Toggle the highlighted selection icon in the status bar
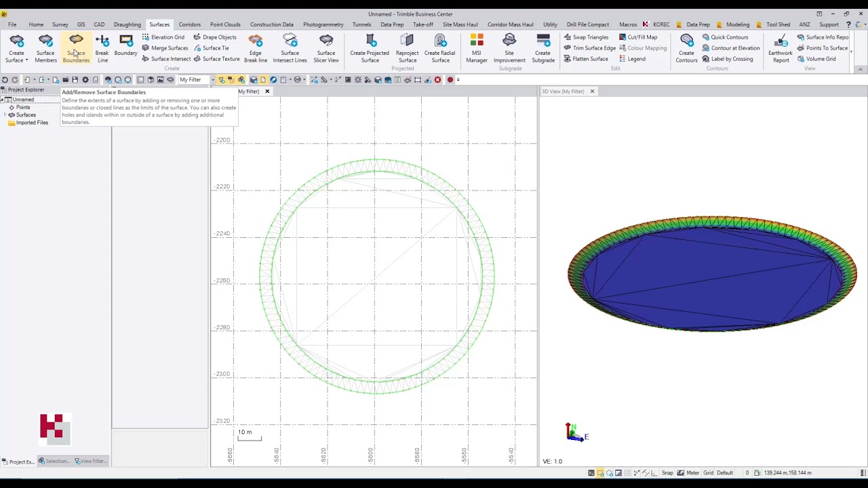The width and height of the screenshot is (868, 488). (x=600, y=472)
